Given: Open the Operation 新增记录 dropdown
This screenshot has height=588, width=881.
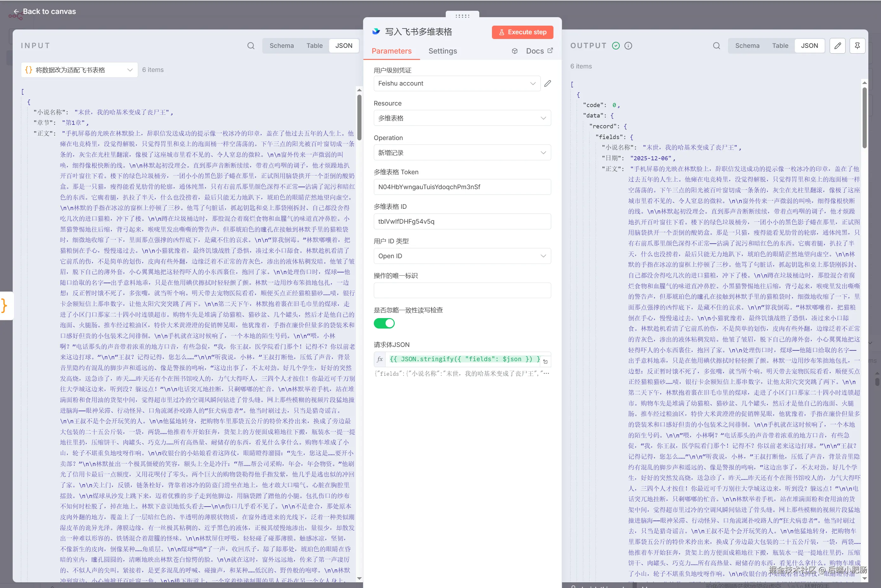Looking at the screenshot, I should click(462, 153).
